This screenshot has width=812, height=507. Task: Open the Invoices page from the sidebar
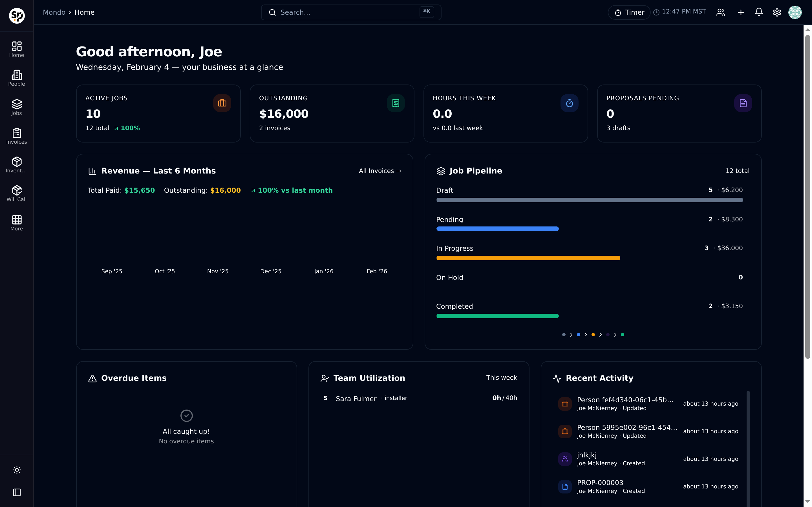(x=16, y=136)
